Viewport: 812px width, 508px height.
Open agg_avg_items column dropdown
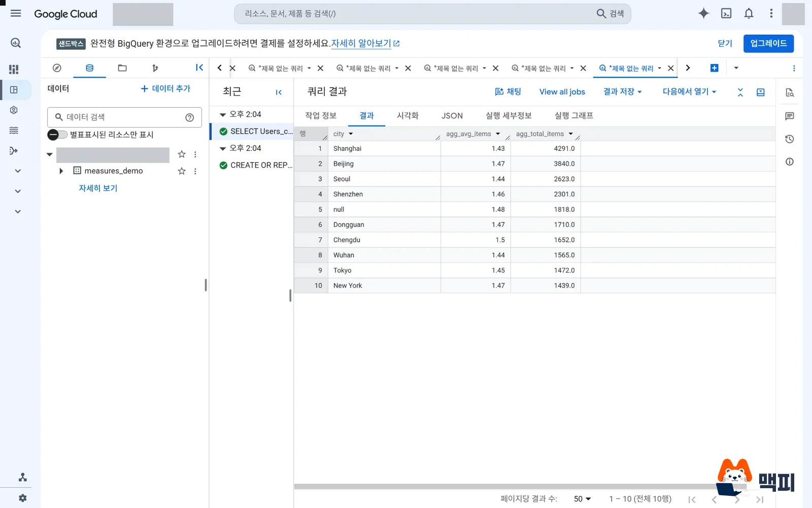pos(498,134)
